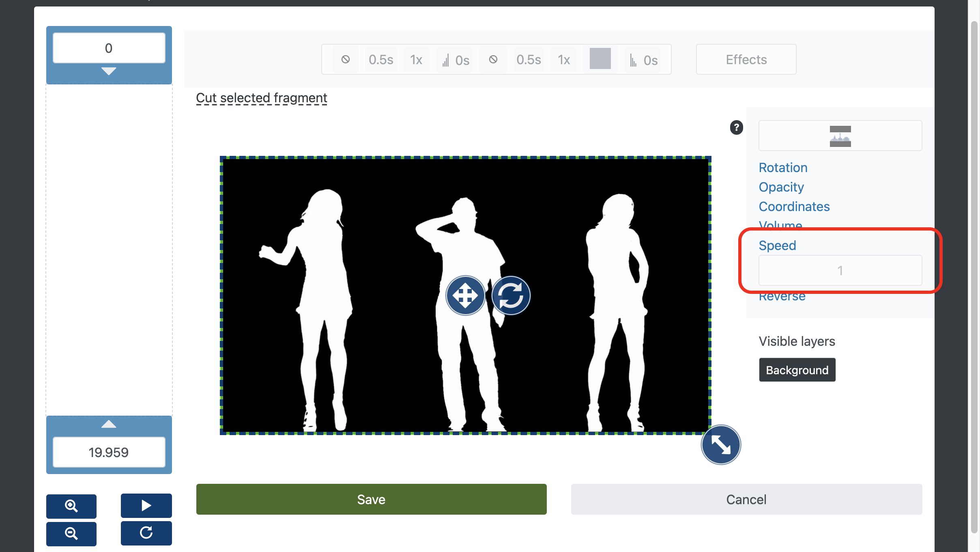Click the move/drag tool icon
The width and height of the screenshot is (980, 552).
pyautogui.click(x=466, y=295)
